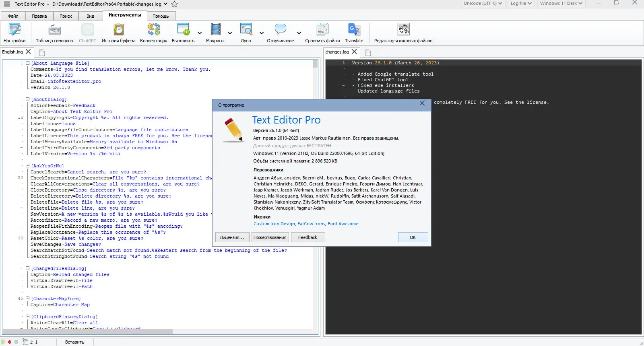Viewport: 644px width, 346px height.
Task: Collapse the [ClipboardHistoryDialog] section
Action: 27,317
